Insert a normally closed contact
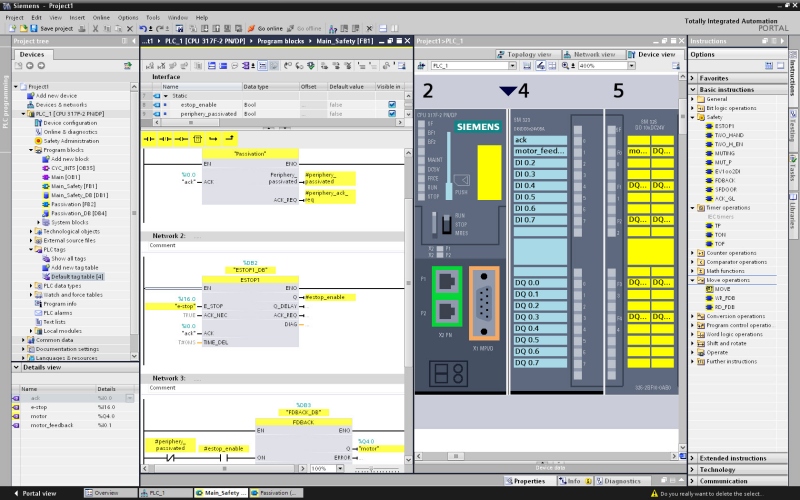The width and height of the screenshot is (800, 500). point(167,138)
